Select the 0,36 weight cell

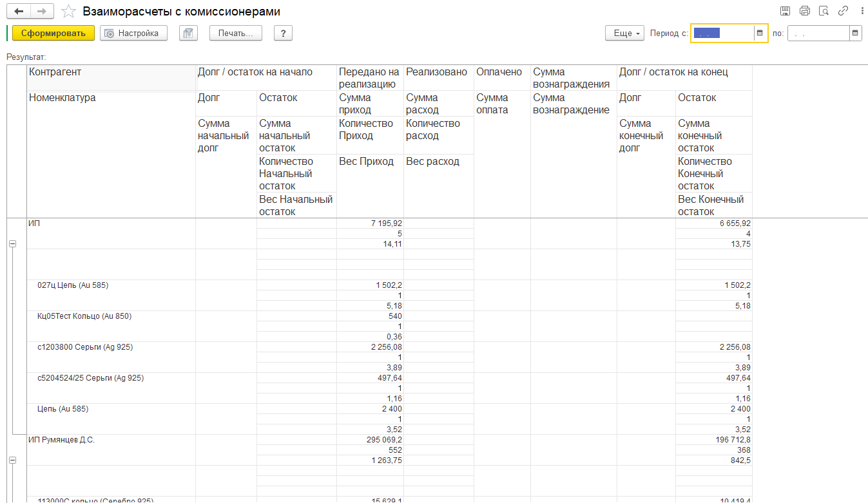point(370,336)
